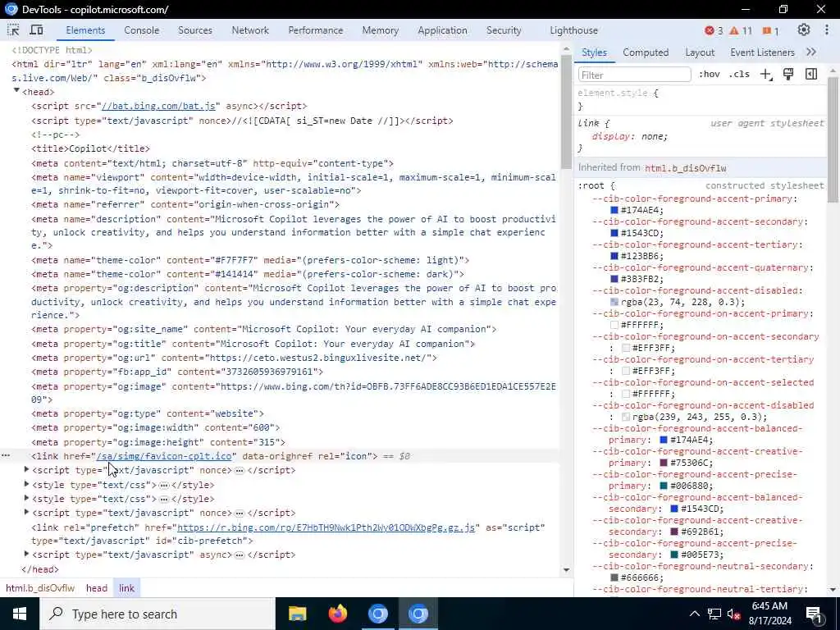
Task: Click the muted volume tray icon
Action: pos(733,614)
